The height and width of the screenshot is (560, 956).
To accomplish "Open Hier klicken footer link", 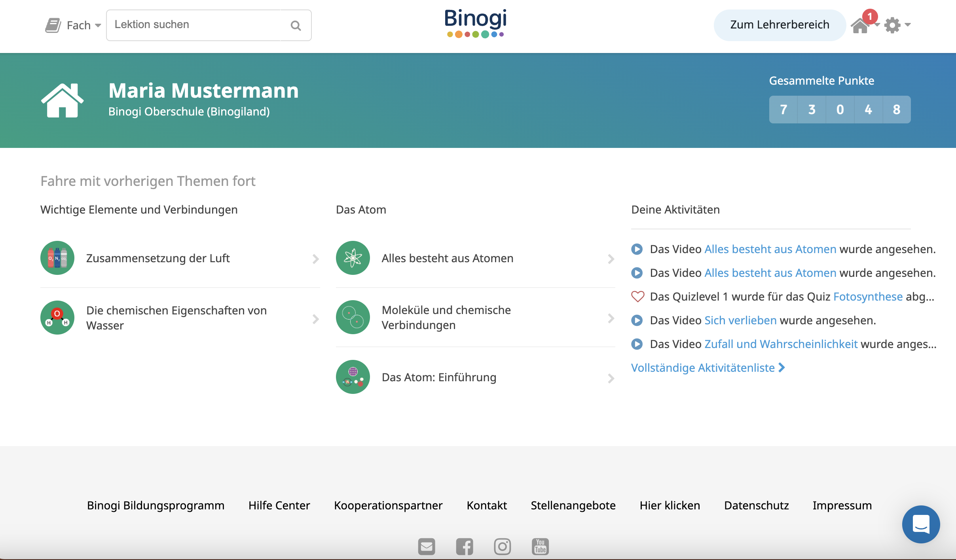I will [670, 505].
